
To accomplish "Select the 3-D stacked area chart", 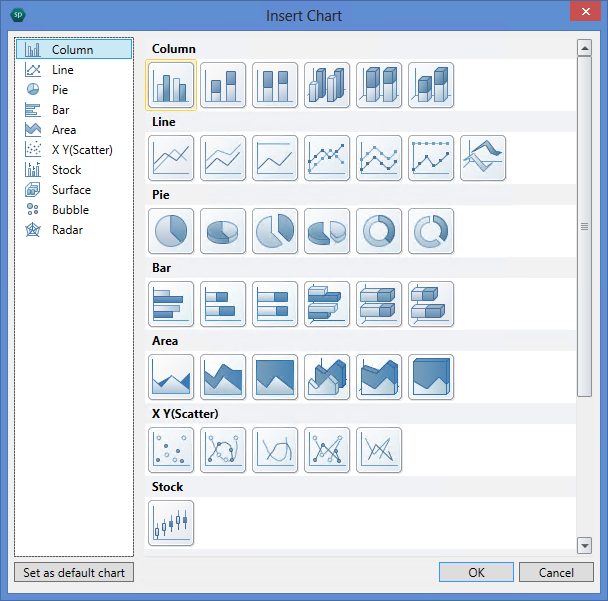I will (379, 377).
